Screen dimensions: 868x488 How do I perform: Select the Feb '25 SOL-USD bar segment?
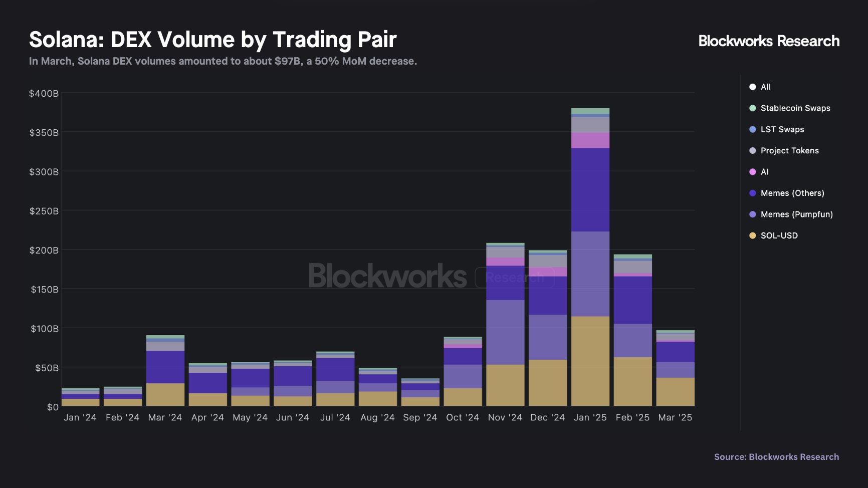(632, 381)
